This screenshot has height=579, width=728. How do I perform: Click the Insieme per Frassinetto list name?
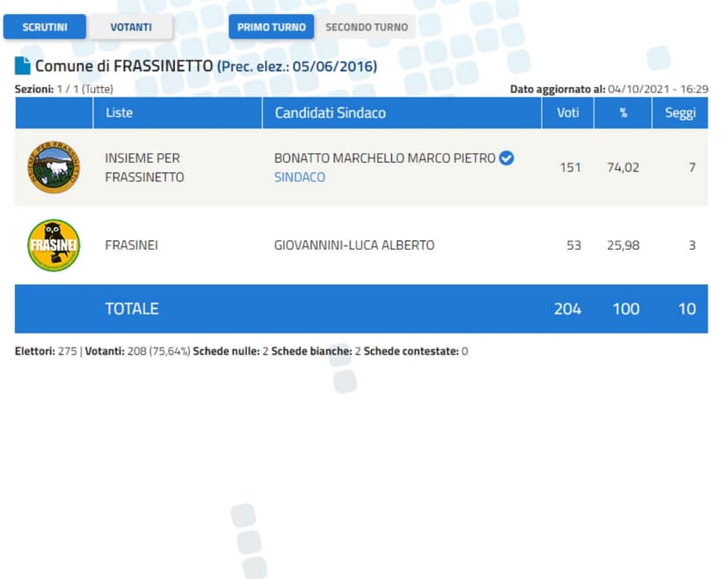click(x=144, y=167)
